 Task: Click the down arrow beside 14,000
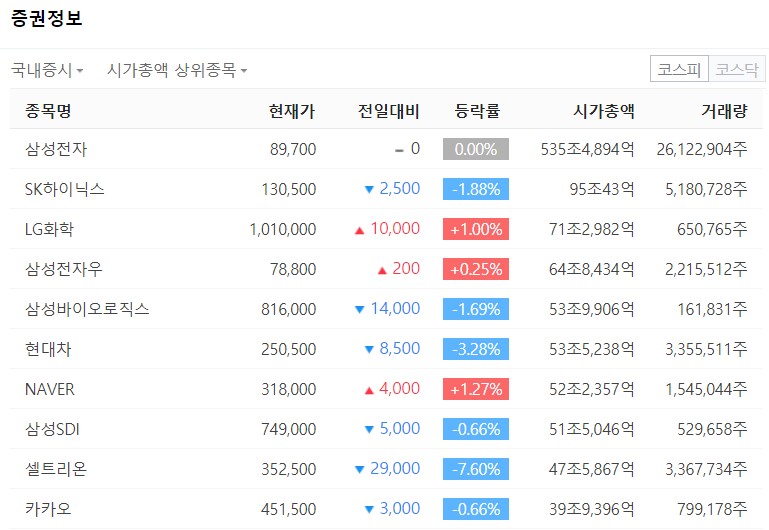pyautogui.click(x=359, y=310)
